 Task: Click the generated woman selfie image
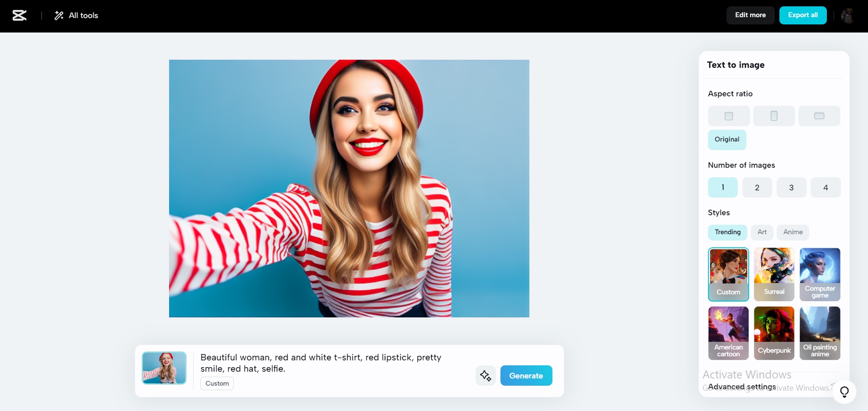click(x=349, y=189)
